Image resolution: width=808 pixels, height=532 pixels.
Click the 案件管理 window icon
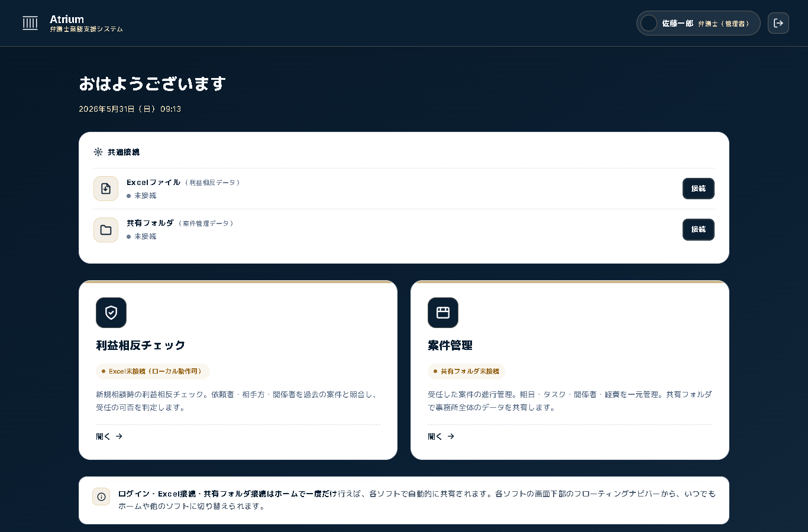point(443,313)
